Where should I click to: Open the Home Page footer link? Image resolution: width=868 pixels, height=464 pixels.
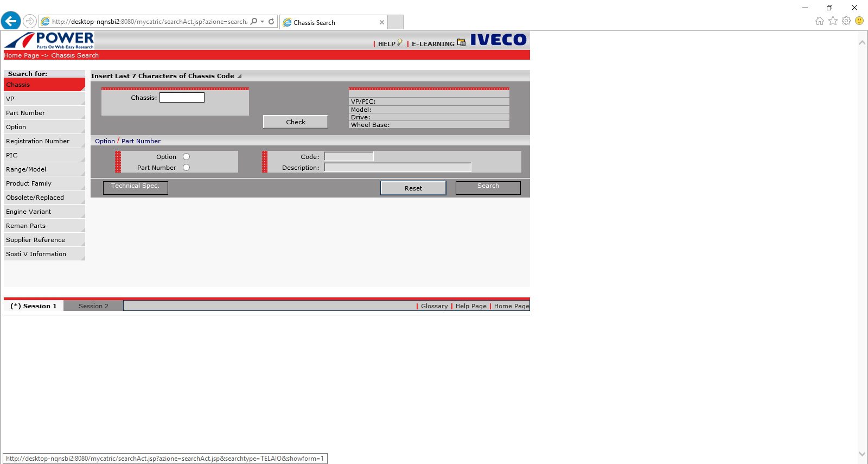point(512,306)
